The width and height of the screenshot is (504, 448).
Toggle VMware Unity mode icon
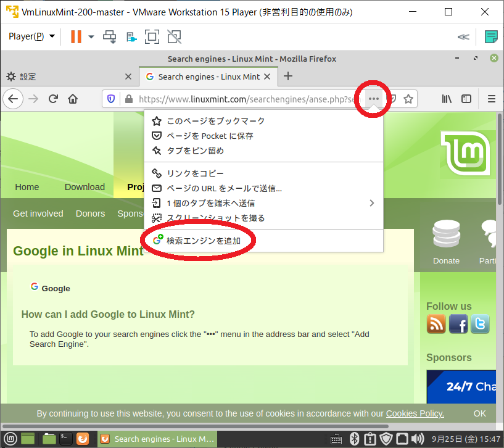click(x=174, y=36)
